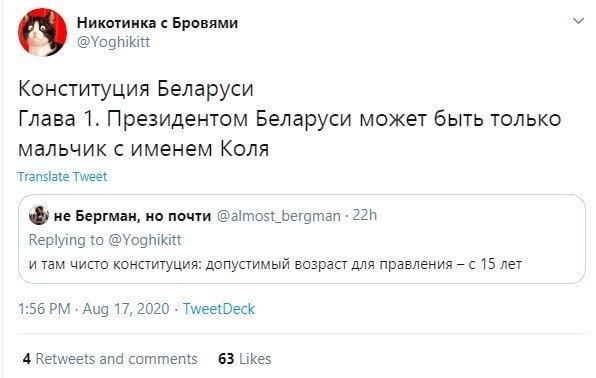
Task: Select main tweet text Конституция Беларуси
Action: 136,89
